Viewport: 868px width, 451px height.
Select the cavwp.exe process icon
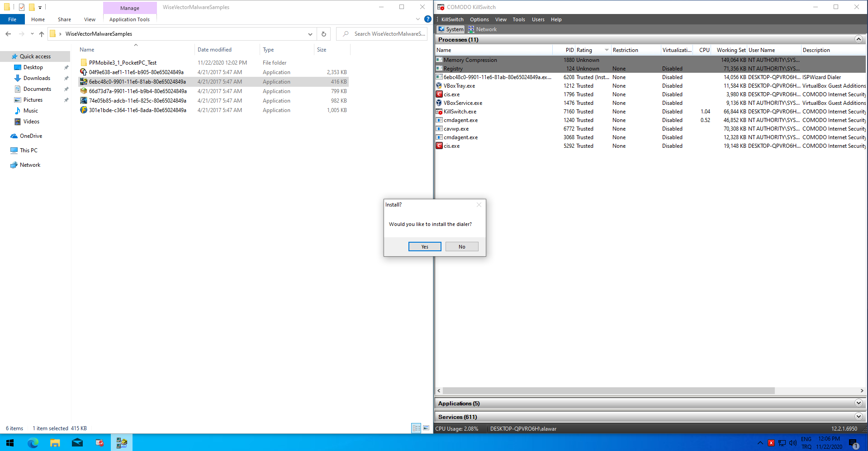[439, 129]
